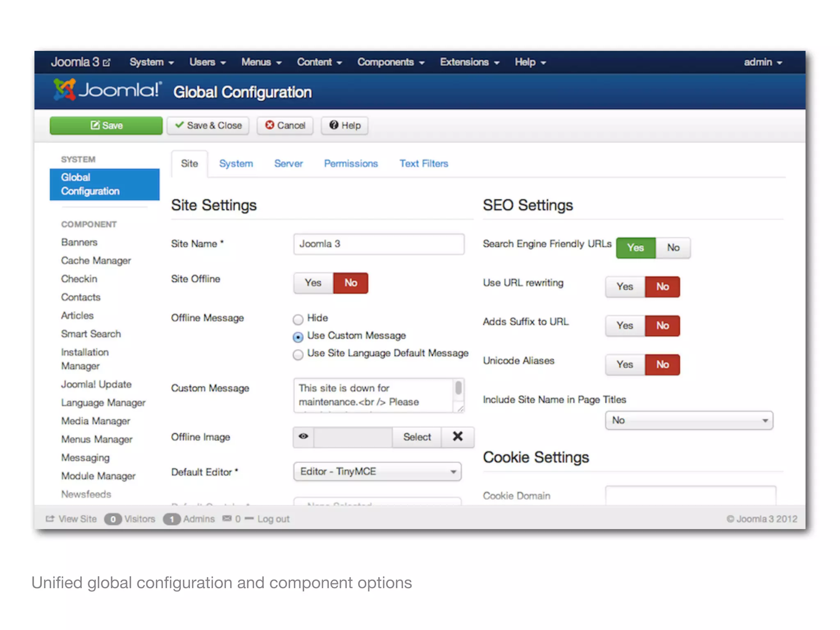Open Smart Search options
This screenshot has width=840, height=630.
click(x=91, y=334)
